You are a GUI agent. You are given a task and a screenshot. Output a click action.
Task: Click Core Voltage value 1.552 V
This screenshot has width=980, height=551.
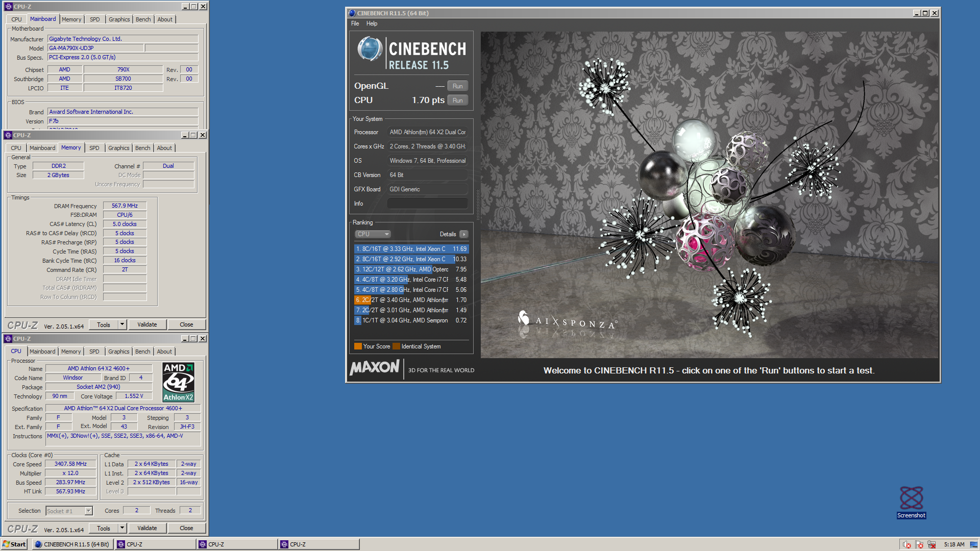[x=134, y=396]
